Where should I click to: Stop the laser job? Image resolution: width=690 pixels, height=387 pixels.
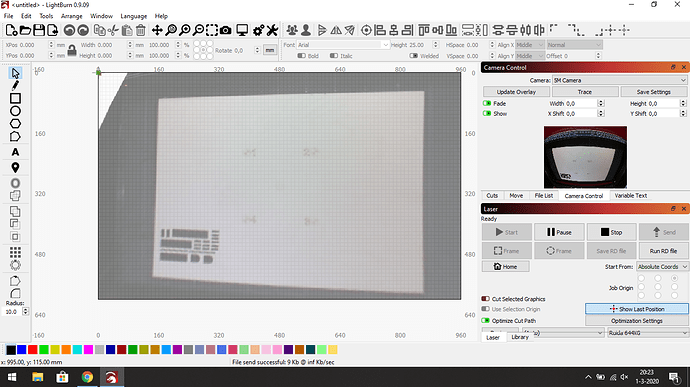tap(611, 232)
